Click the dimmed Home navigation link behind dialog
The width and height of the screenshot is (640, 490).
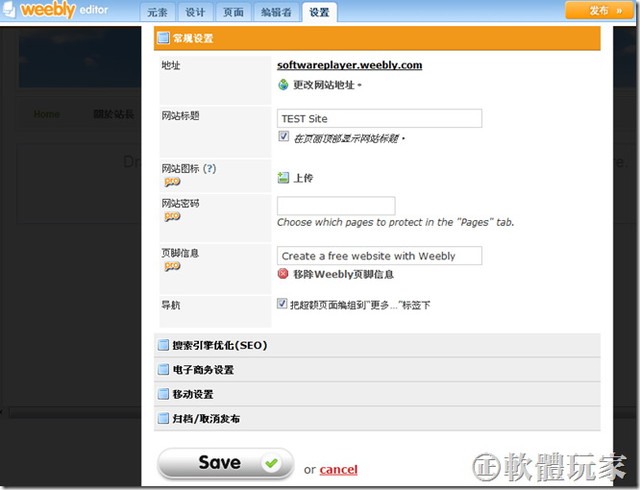pos(47,114)
